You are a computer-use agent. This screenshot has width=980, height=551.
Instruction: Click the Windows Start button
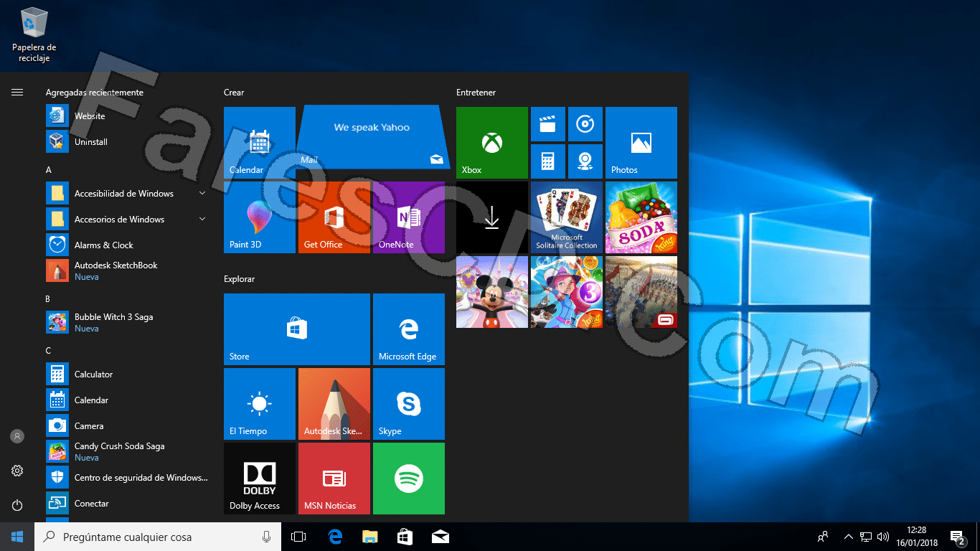click(17, 537)
